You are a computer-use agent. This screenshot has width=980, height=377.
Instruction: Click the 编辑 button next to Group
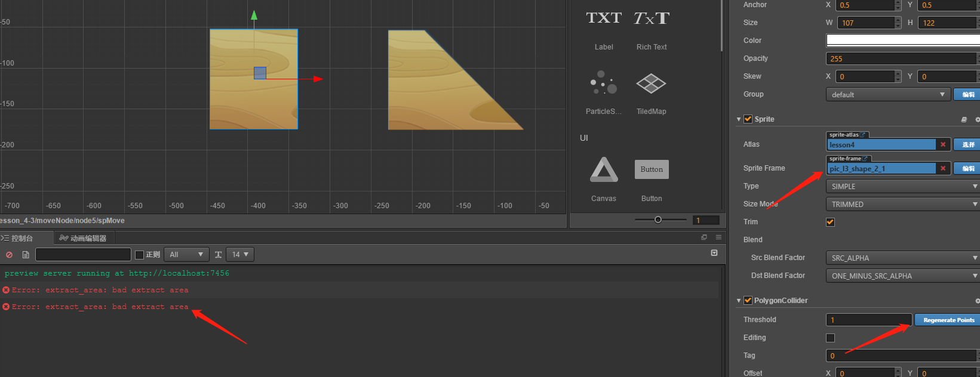coord(967,94)
